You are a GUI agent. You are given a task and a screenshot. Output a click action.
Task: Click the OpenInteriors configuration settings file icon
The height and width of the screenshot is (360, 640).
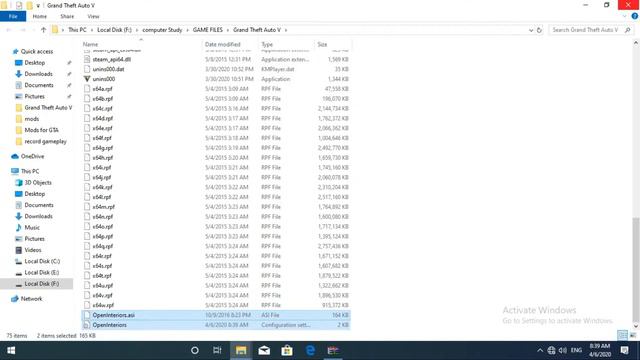tap(87, 325)
